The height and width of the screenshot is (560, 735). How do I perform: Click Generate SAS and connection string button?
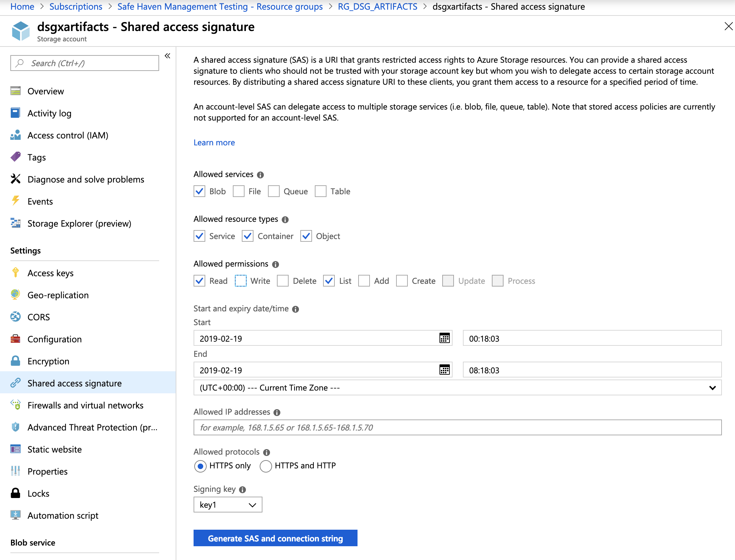pos(275,538)
